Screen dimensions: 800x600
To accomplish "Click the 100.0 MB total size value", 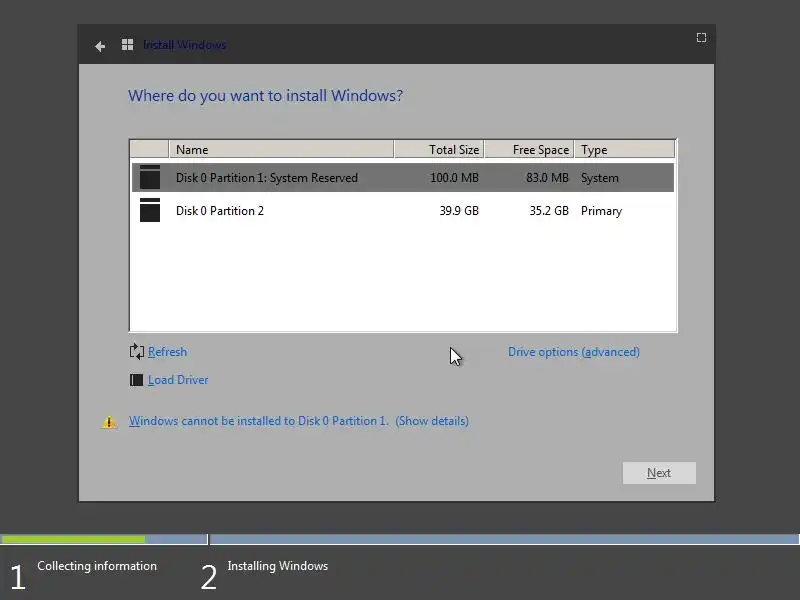I will 454,178.
